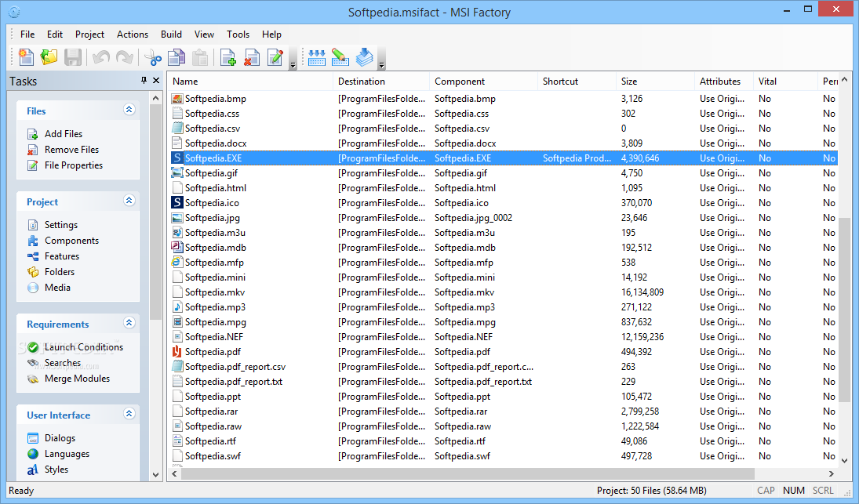Sort by Component column header

[484, 81]
